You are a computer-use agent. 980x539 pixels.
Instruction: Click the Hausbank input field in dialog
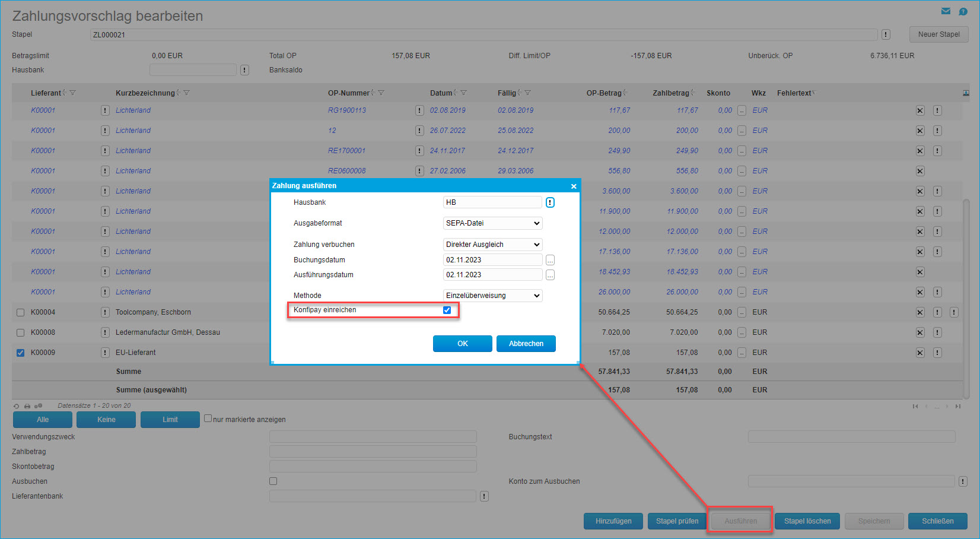pyautogui.click(x=492, y=202)
